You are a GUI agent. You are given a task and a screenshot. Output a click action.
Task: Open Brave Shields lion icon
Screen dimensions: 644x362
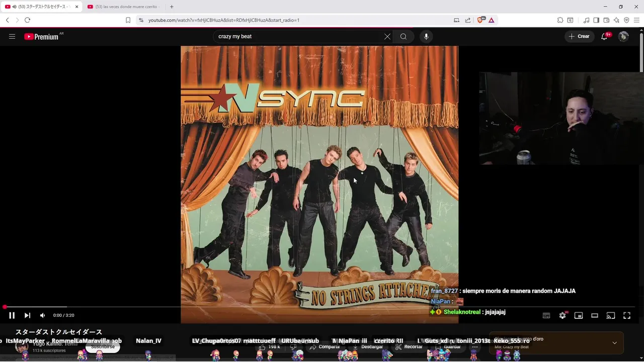(x=480, y=20)
